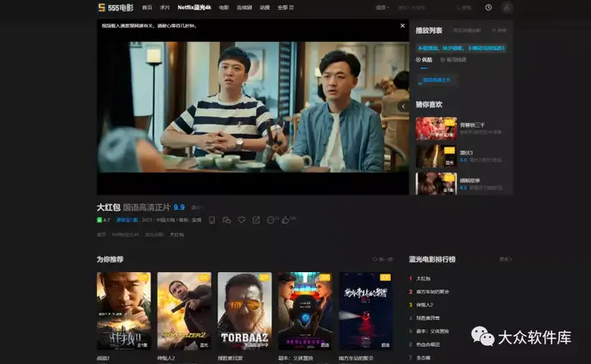The width and height of the screenshot is (591, 364).
Task: Open ranking item 3 伸冤人2
Action: (x=424, y=305)
